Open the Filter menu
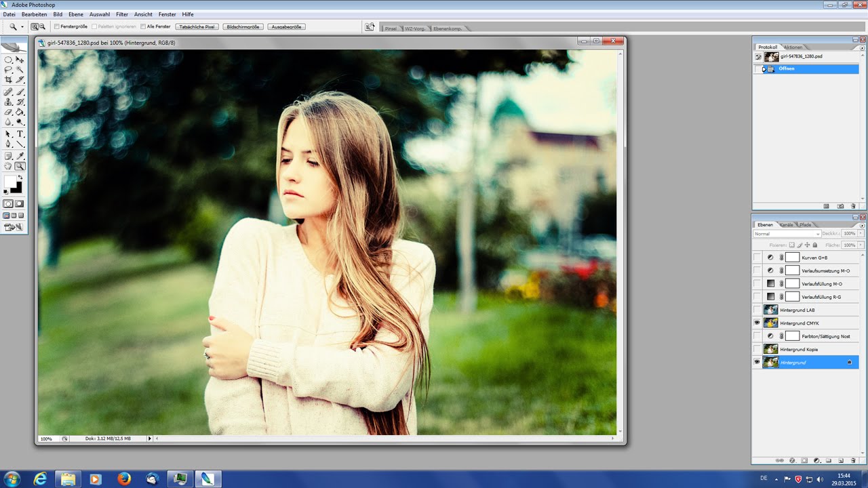The width and height of the screenshot is (868, 488). pos(122,14)
